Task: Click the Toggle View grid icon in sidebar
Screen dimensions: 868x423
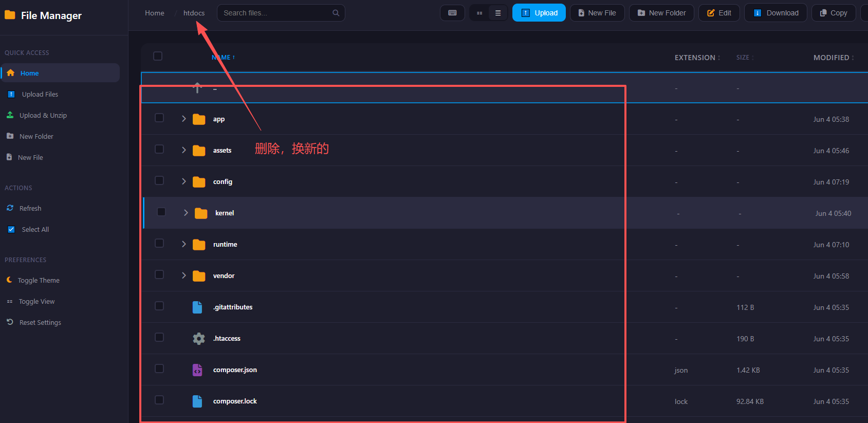Action: [x=10, y=302]
